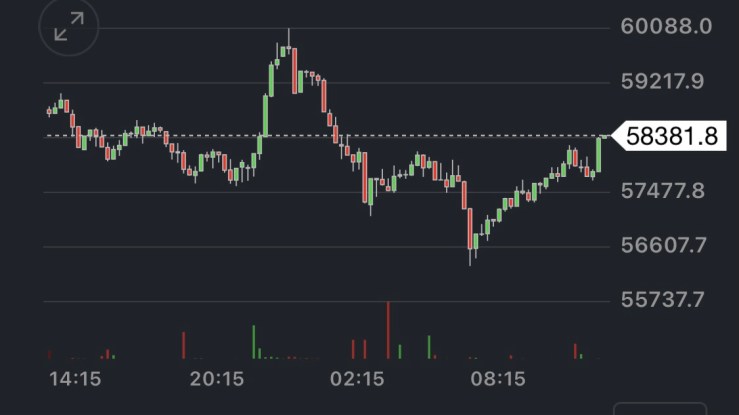Select the 57477.8 price axis label
Viewport: 739px width, 415px height.
click(665, 190)
